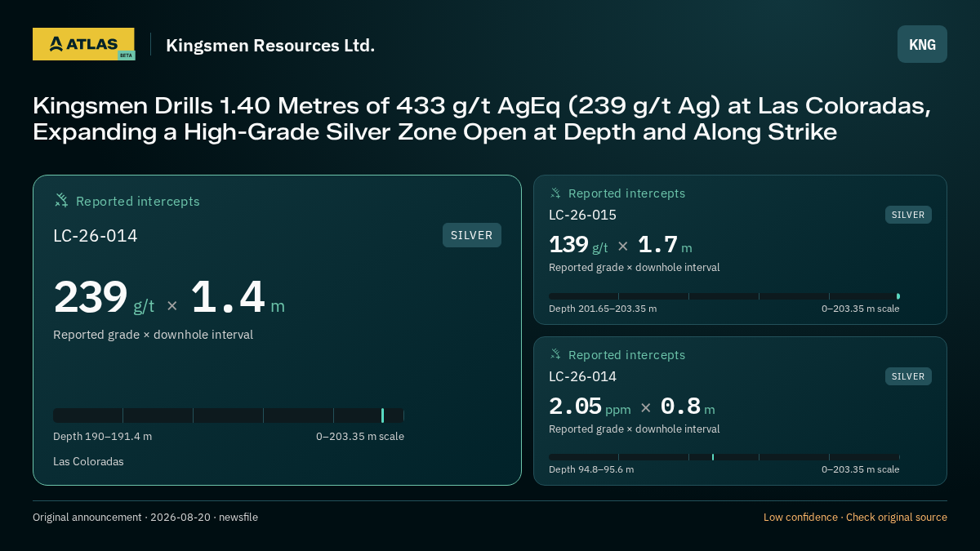Screen dimensions: 980x551
Task: Click the 2.05 ppm grade value
Action: [590, 407]
